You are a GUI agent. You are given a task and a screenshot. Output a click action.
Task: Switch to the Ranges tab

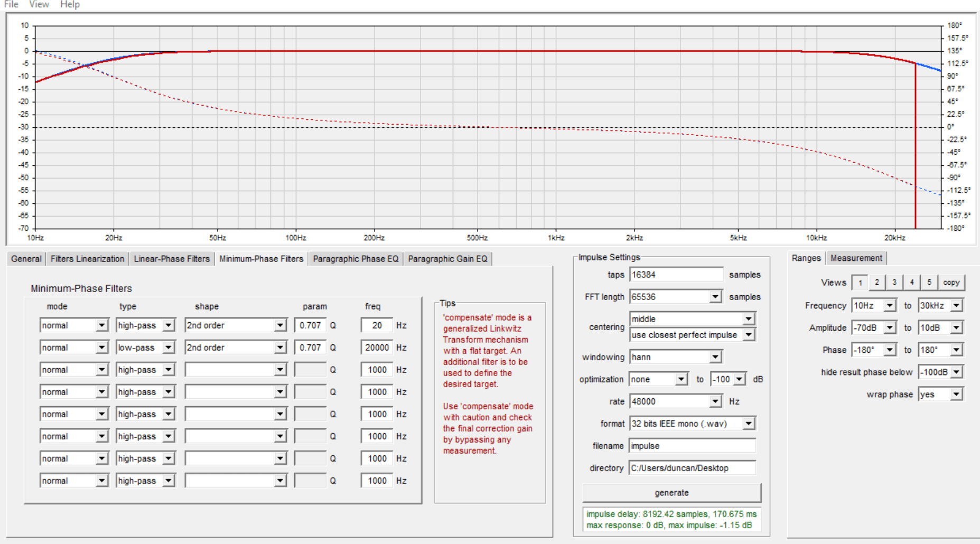tap(806, 258)
